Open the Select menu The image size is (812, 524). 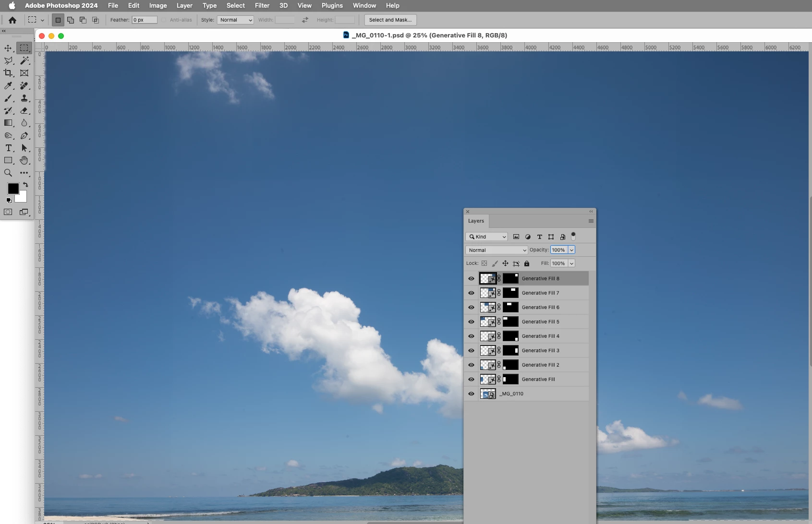point(236,5)
